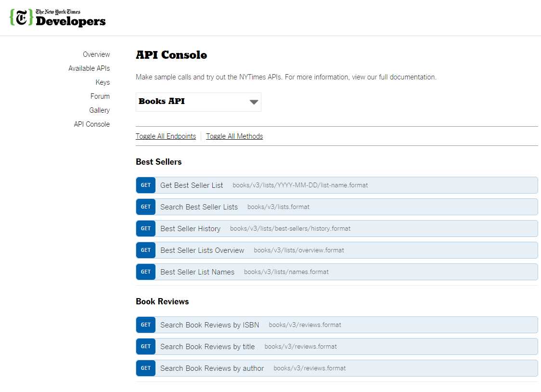Click the GET badge on Best Seller Lists Overview
Viewport: 541px width, 392px height.
[145, 250]
